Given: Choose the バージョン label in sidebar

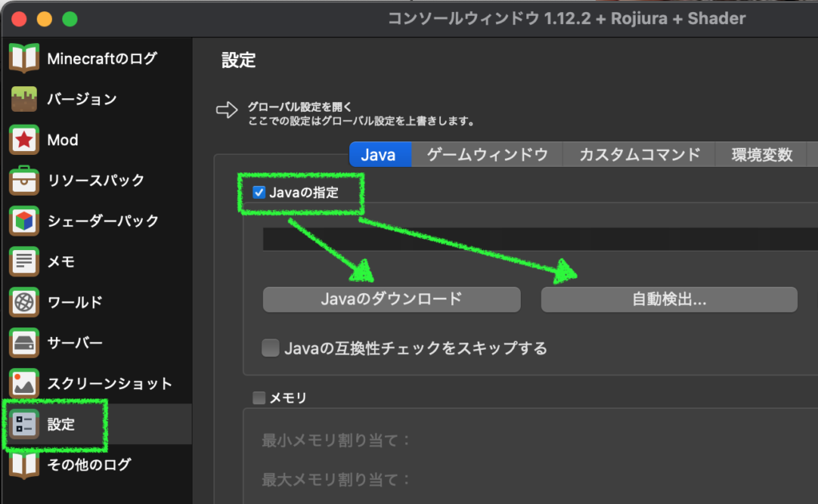Looking at the screenshot, I should click(82, 99).
